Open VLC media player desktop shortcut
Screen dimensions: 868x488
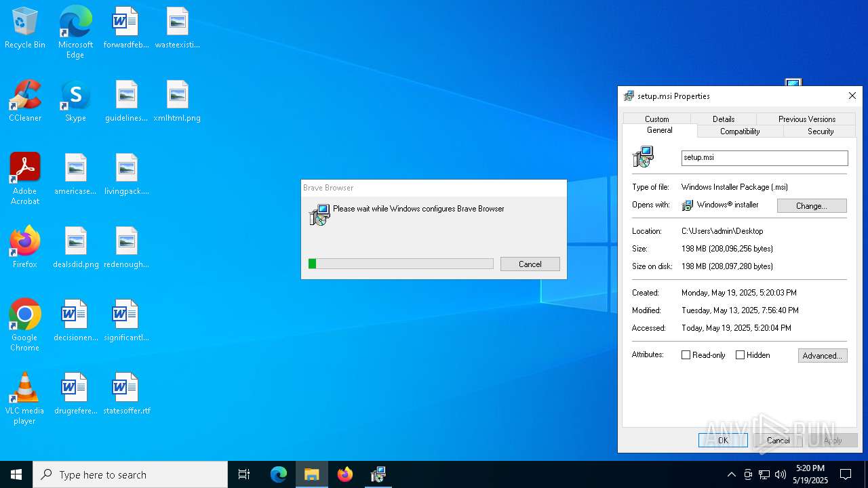click(x=25, y=399)
